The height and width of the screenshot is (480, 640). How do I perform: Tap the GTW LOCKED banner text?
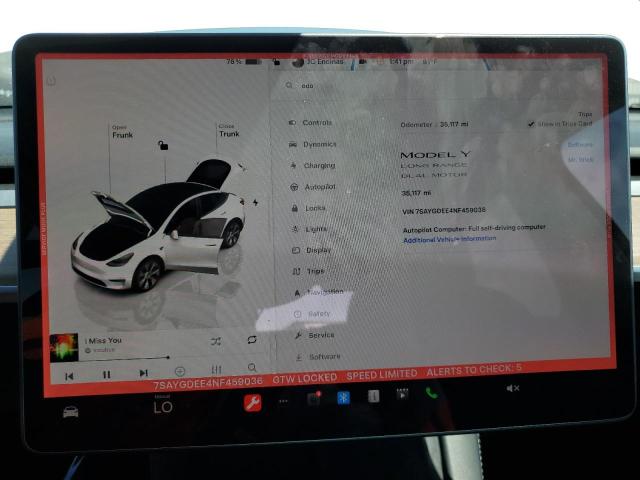(x=305, y=378)
